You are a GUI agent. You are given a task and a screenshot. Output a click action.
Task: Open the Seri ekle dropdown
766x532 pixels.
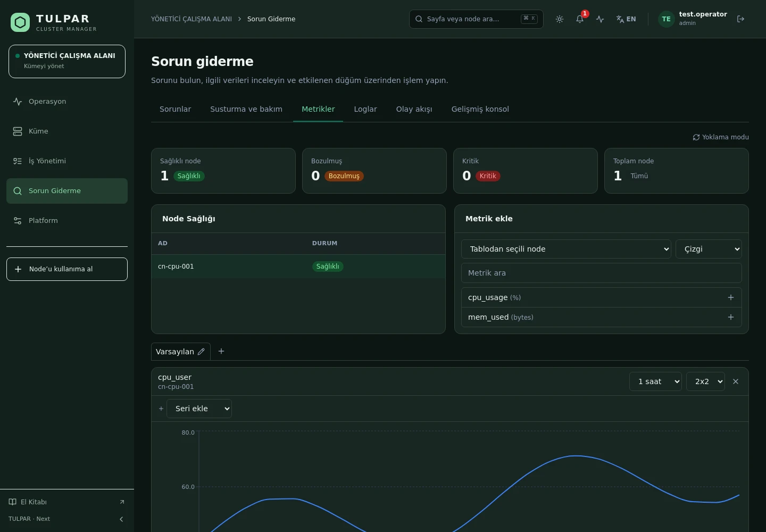[x=199, y=409]
